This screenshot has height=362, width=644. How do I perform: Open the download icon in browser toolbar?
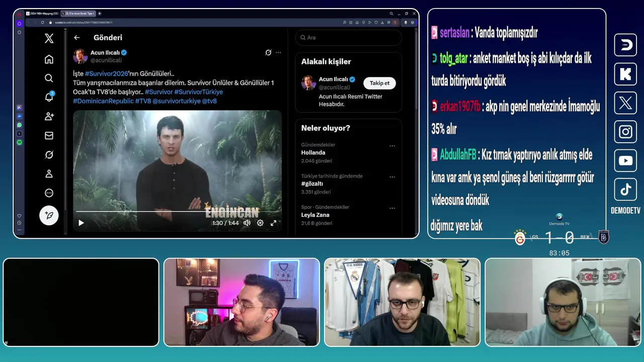point(382,22)
